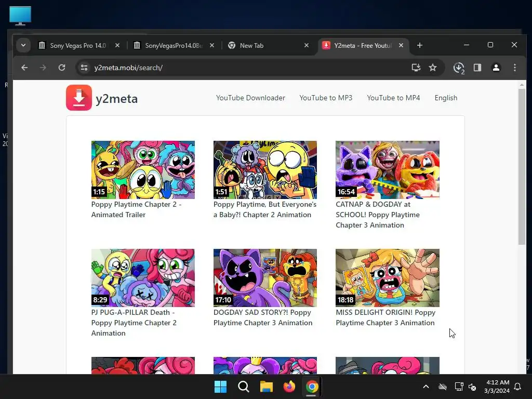532x399 pixels.
Task: Click title Poppy Playtime, But Everyone's a Baby
Action: coord(265,209)
